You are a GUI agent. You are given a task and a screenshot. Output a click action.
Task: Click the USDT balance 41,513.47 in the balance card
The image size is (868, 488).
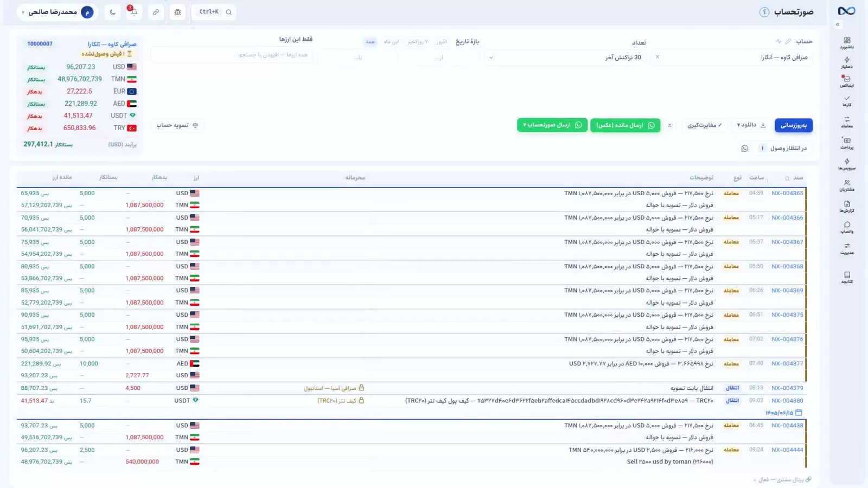[x=78, y=115]
